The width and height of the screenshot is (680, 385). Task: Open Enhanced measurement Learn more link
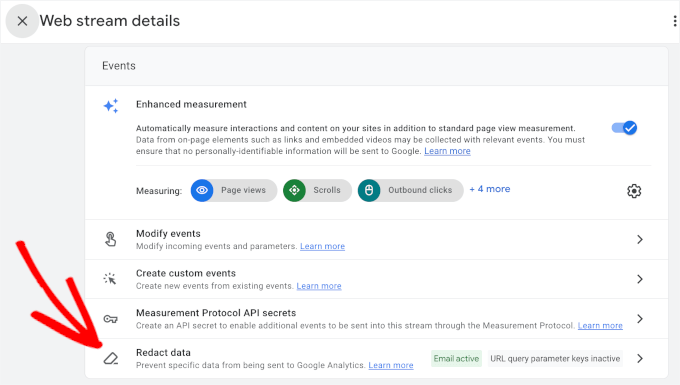point(447,151)
